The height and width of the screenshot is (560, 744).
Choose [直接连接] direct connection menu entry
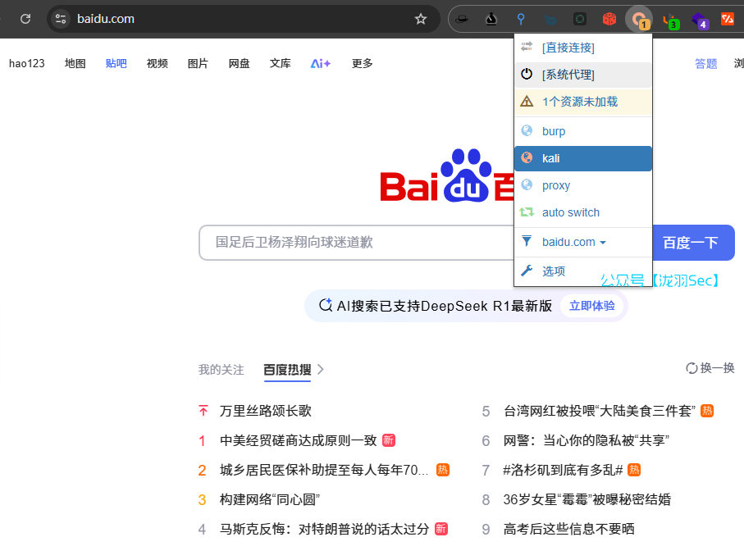click(568, 48)
